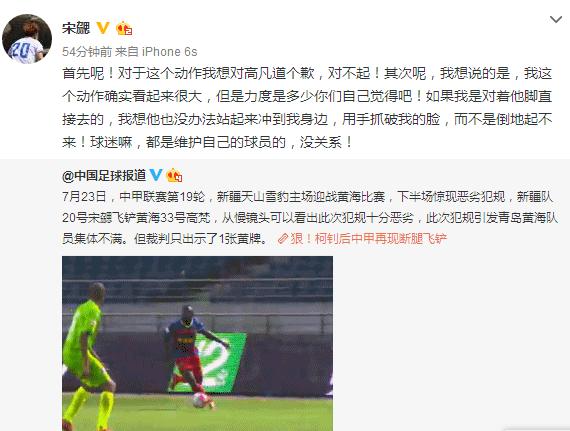
Task: Click the green-kit player in the GIF
Action: (87, 358)
